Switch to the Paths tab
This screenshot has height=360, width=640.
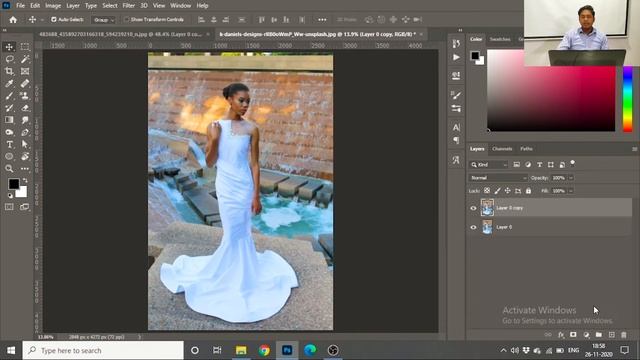point(526,149)
